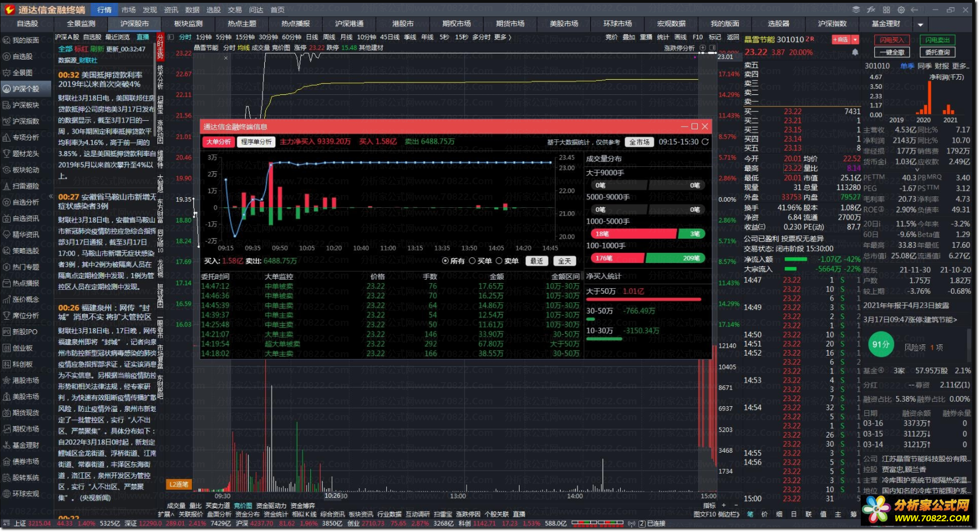Screen dimensions: 980x532
Task: Open 热点播报 in the left sidebar
Action: coord(25,283)
